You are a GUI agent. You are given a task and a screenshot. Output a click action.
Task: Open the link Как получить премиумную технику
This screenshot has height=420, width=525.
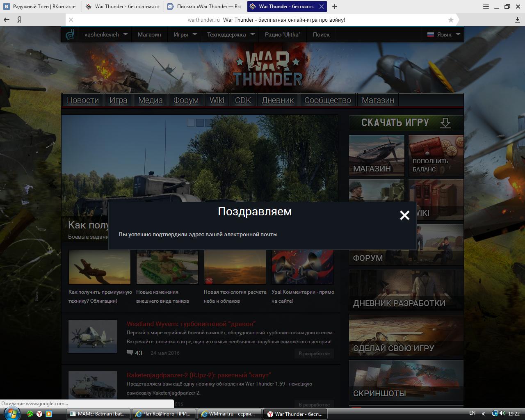tap(100, 297)
